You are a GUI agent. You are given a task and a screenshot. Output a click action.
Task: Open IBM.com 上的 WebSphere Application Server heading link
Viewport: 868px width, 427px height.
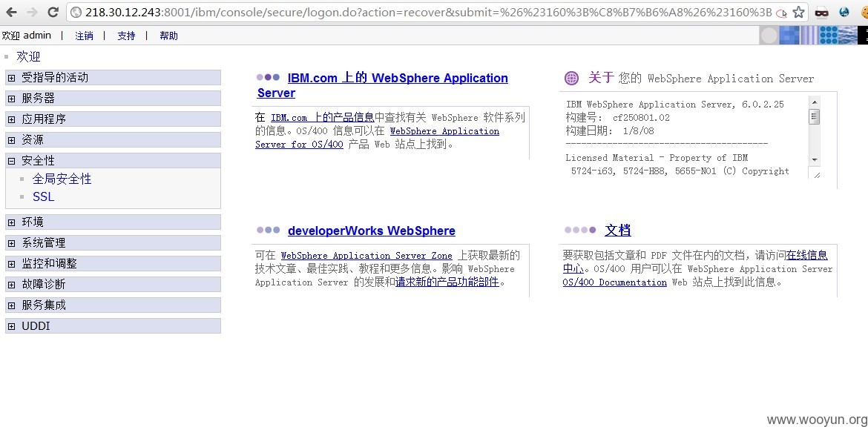click(x=383, y=85)
